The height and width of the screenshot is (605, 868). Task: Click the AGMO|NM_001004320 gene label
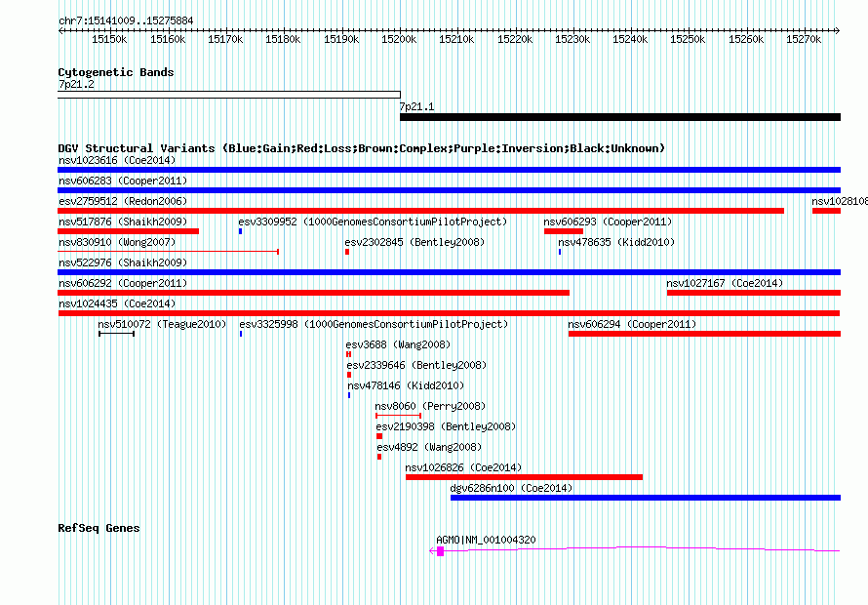tap(486, 540)
